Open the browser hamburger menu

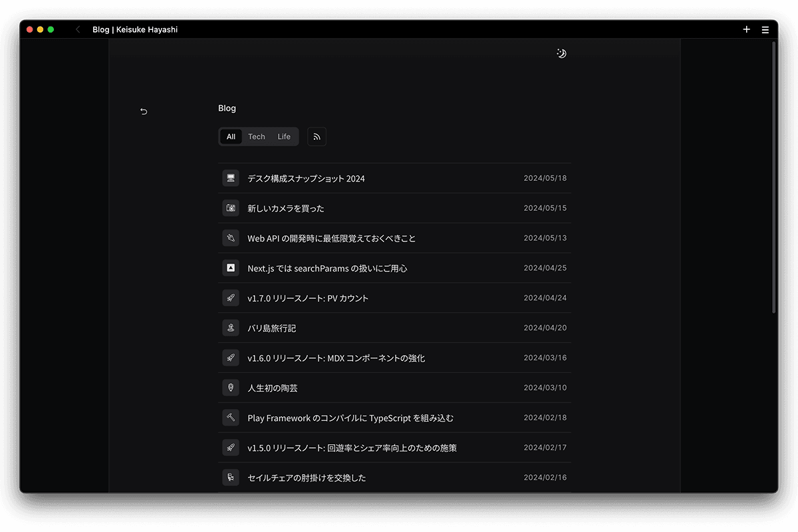pyautogui.click(x=765, y=29)
